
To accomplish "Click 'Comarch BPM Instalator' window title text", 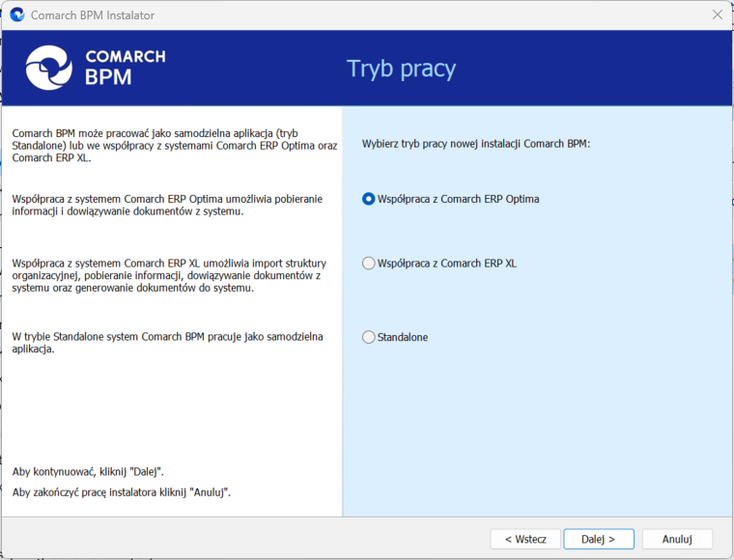I will [93, 15].
